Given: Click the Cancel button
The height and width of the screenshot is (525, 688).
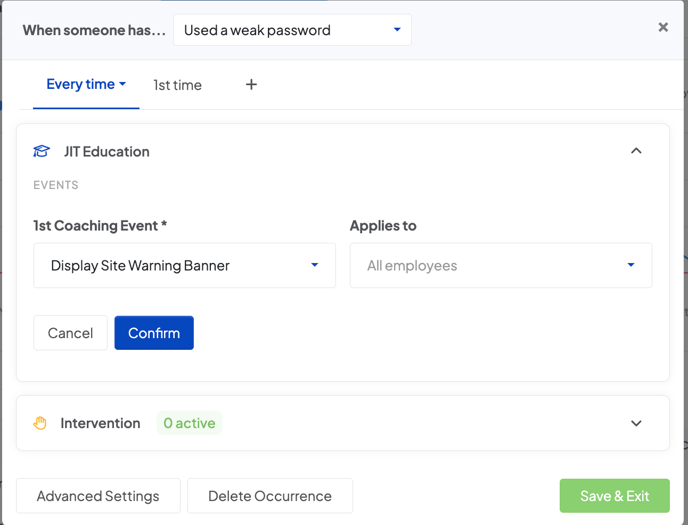Looking at the screenshot, I should pyautogui.click(x=70, y=333).
